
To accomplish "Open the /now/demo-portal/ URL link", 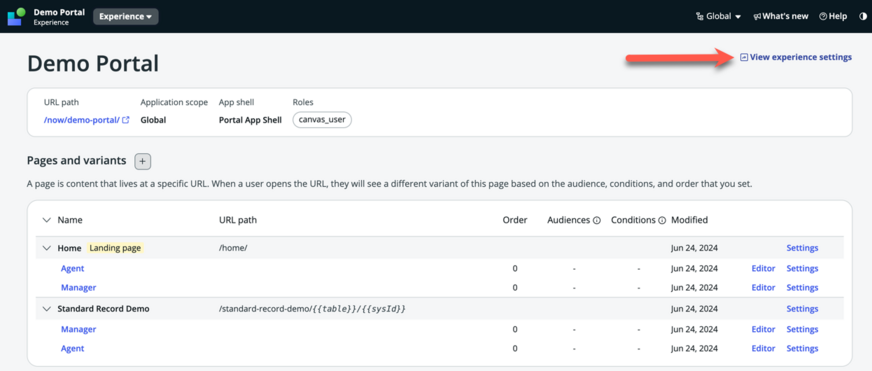I will coord(82,120).
